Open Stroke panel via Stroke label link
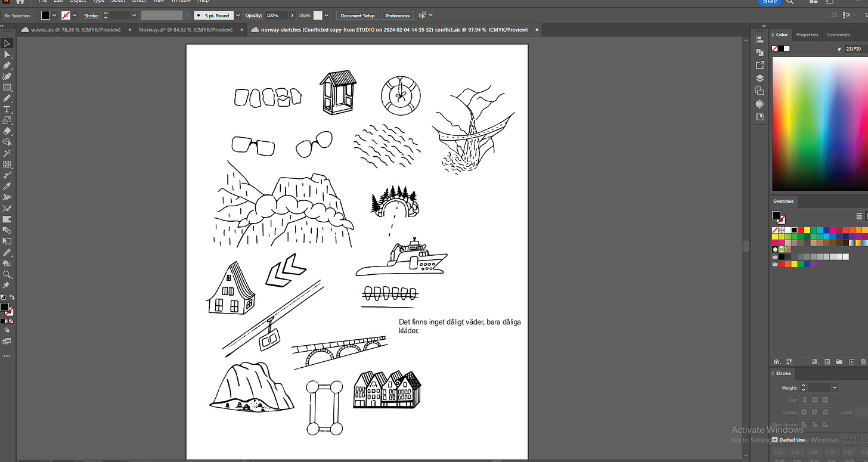 point(91,15)
